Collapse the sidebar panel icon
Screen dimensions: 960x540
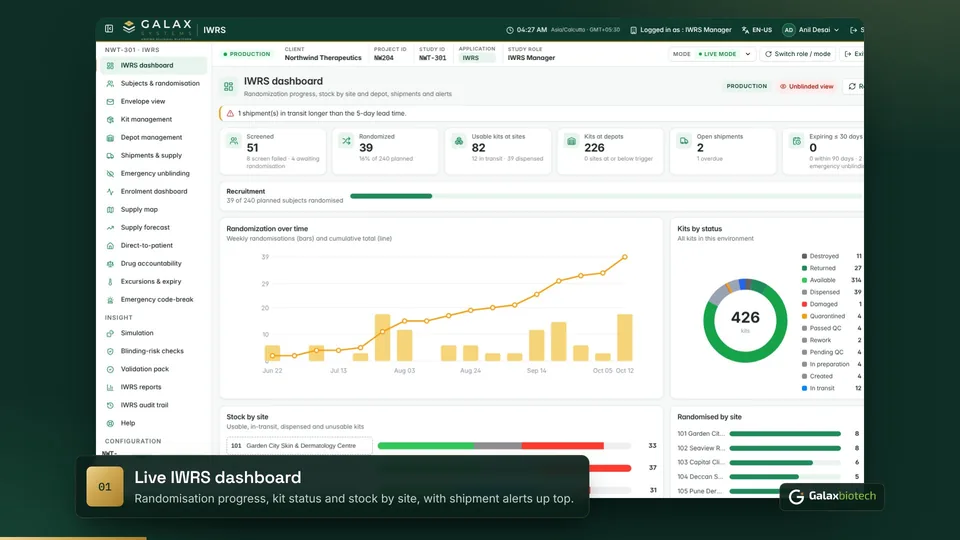coord(109,29)
